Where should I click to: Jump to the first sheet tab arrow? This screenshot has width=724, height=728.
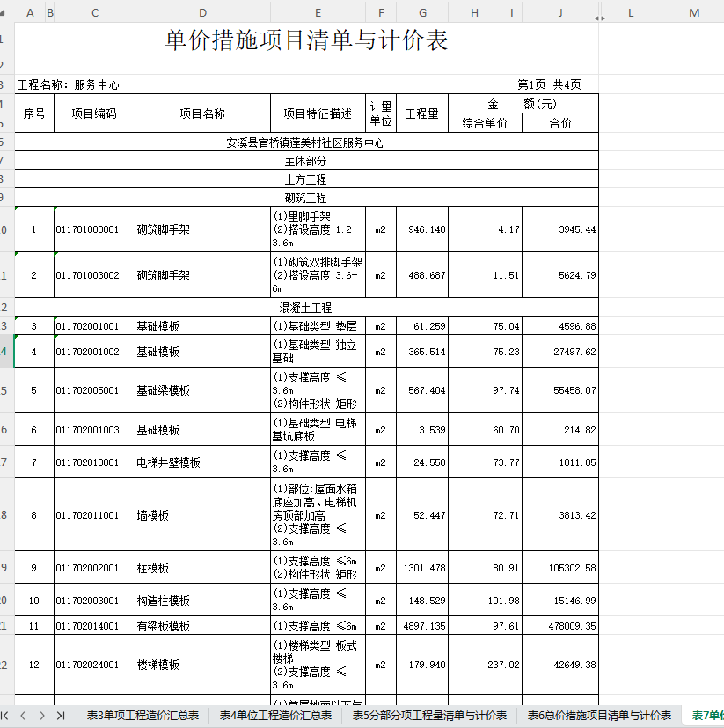(x=4, y=716)
